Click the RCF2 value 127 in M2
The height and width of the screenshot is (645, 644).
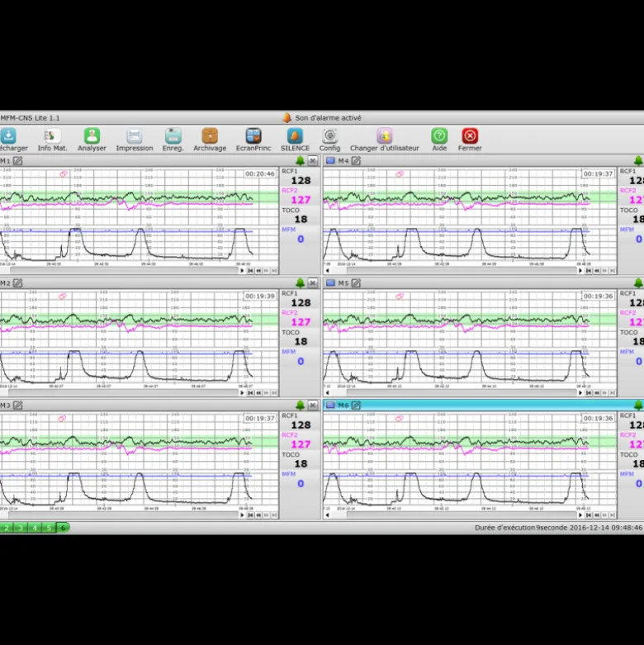click(x=301, y=322)
